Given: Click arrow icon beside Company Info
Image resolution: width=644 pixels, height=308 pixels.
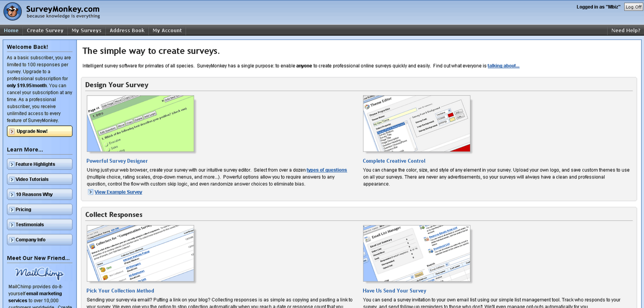Looking at the screenshot, I should click(x=11, y=240).
